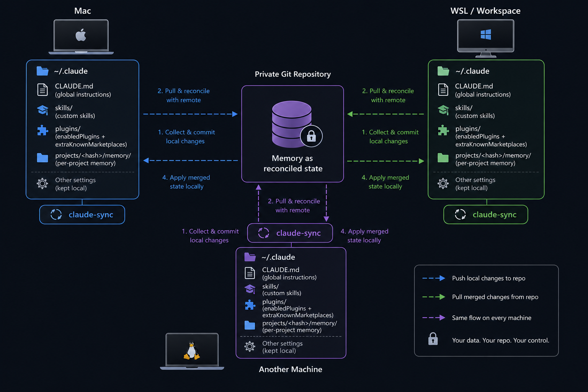Click purple text 4. Apply merged state locally

[364, 236]
